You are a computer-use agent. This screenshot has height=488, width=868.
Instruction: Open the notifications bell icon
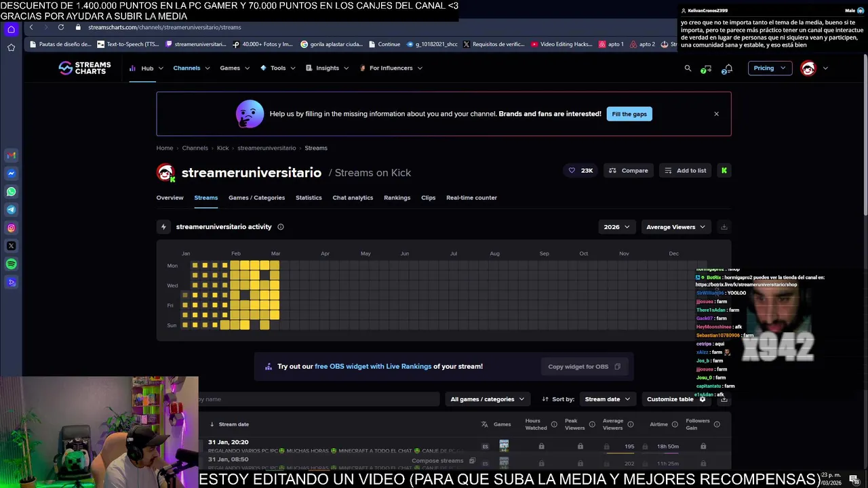pos(727,68)
